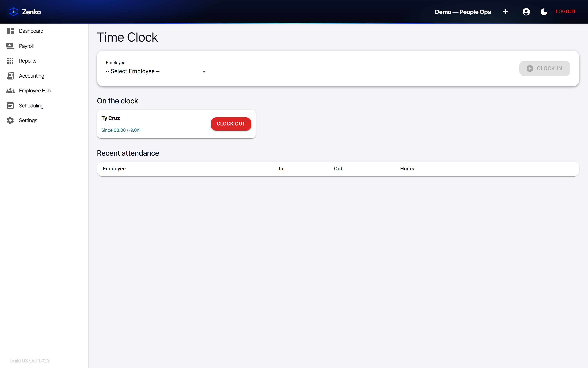Click the Reports grid icon
The image size is (588, 368).
click(x=10, y=61)
